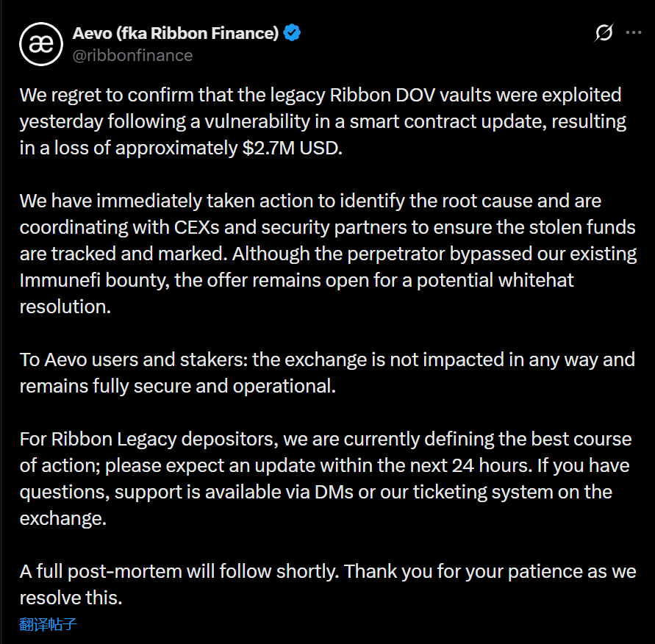Click the @ribbonfinance handle
Viewport: 655px width, 644px height.
tap(132, 56)
